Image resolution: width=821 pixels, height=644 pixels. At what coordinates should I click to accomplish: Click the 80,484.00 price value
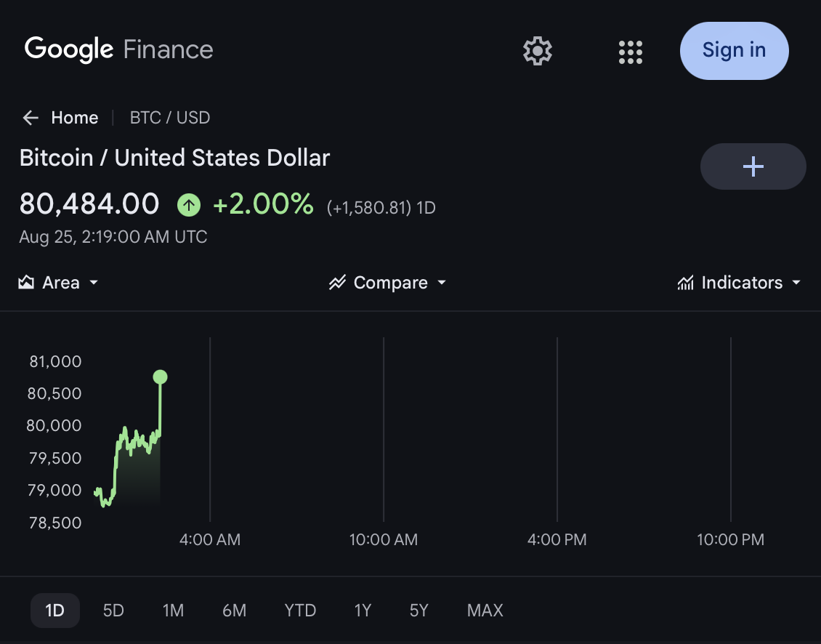pos(89,204)
